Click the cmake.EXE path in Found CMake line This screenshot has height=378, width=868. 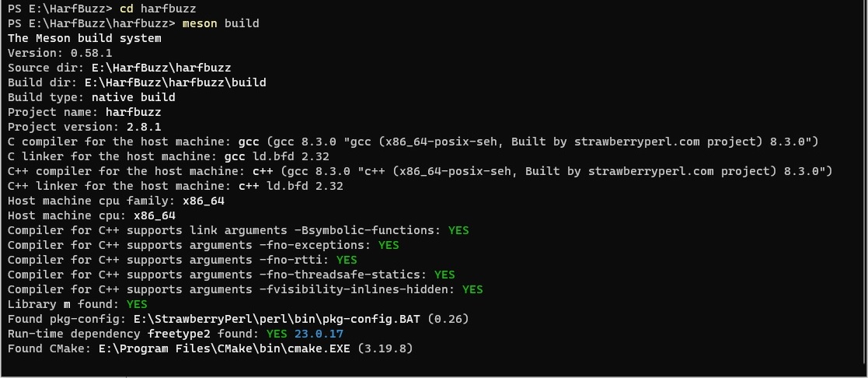[x=225, y=348]
